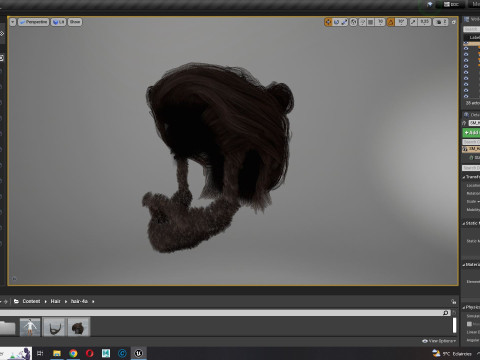The image size is (480, 360).
Task: Navigate to the hair-4a breadcrumb
Action: [x=79, y=301]
